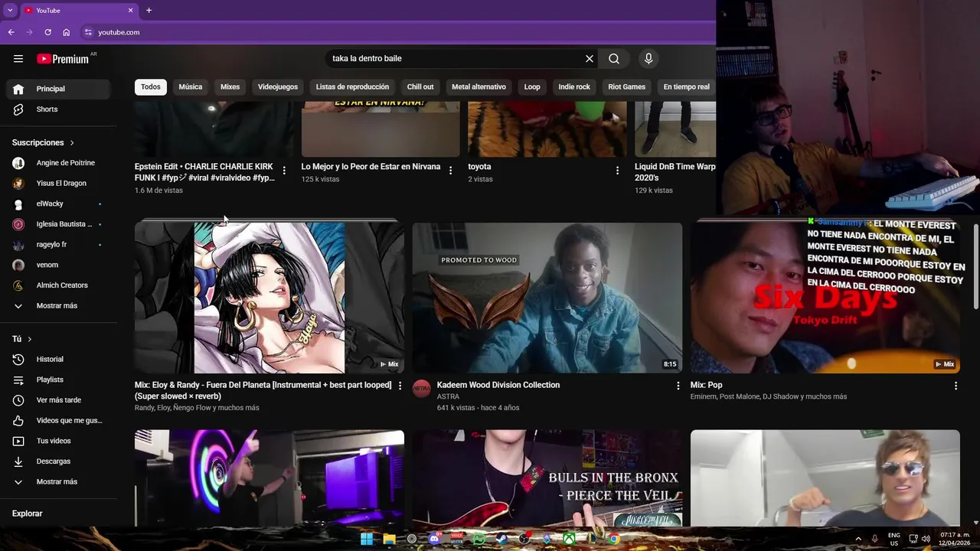Open options for Kadeem Wood Division Collection
980x551 pixels.
pyautogui.click(x=678, y=386)
